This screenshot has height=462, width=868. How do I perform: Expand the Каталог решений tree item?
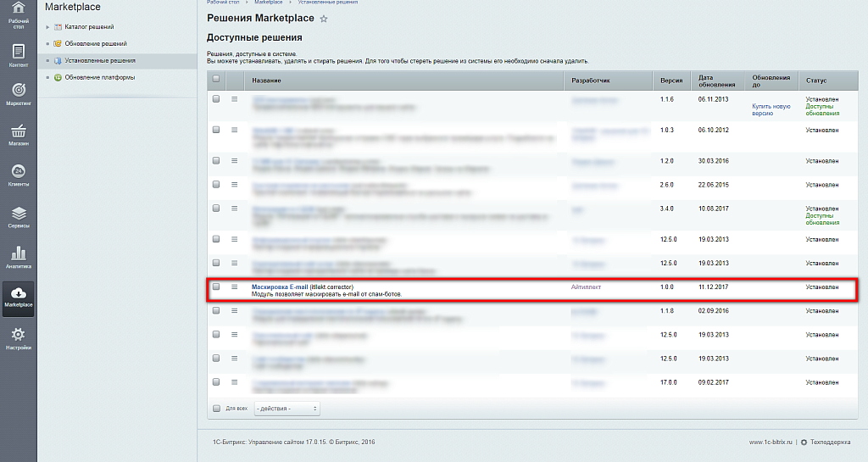[x=48, y=28]
